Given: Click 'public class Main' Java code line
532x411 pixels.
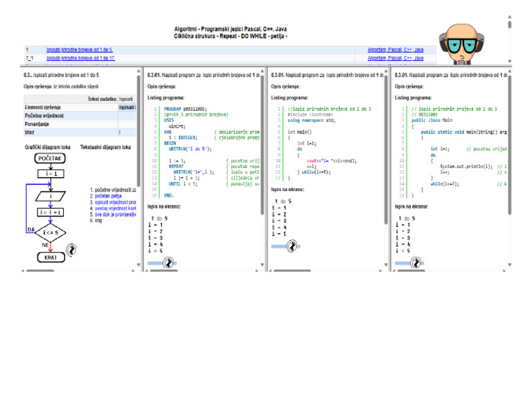Looking at the screenshot, I should [432, 120].
